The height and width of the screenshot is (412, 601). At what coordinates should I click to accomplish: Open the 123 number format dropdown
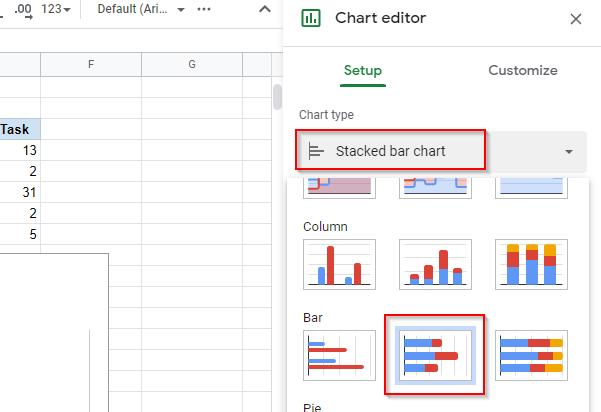click(x=56, y=9)
